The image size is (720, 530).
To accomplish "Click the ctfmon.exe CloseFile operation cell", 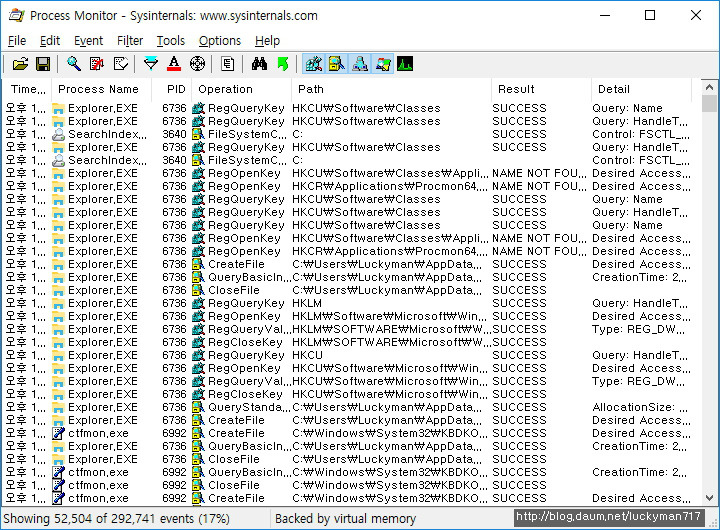I will (x=234, y=485).
